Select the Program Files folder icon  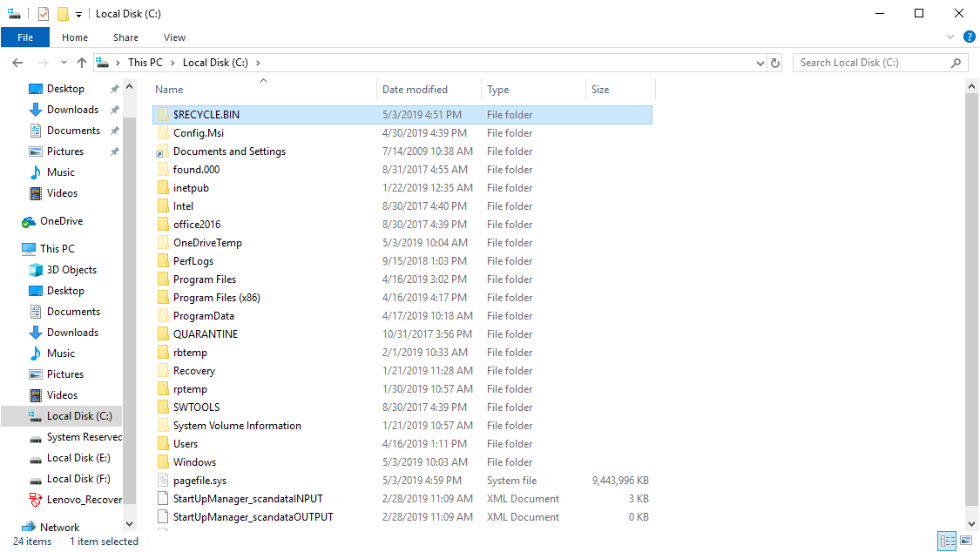pos(163,279)
